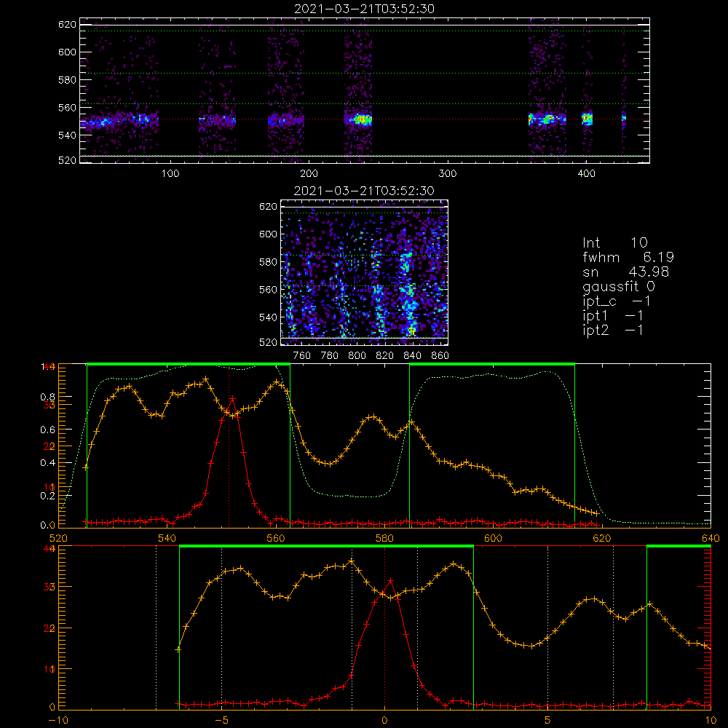Click the brightest hotspot near 240 in wide spectrogram
The width and height of the screenshot is (728, 728).
[x=363, y=120]
